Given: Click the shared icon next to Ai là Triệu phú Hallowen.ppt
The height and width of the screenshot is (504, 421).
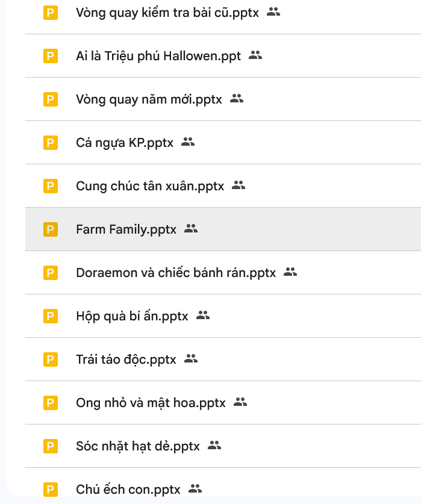Looking at the screenshot, I should (x=255, y=55).
